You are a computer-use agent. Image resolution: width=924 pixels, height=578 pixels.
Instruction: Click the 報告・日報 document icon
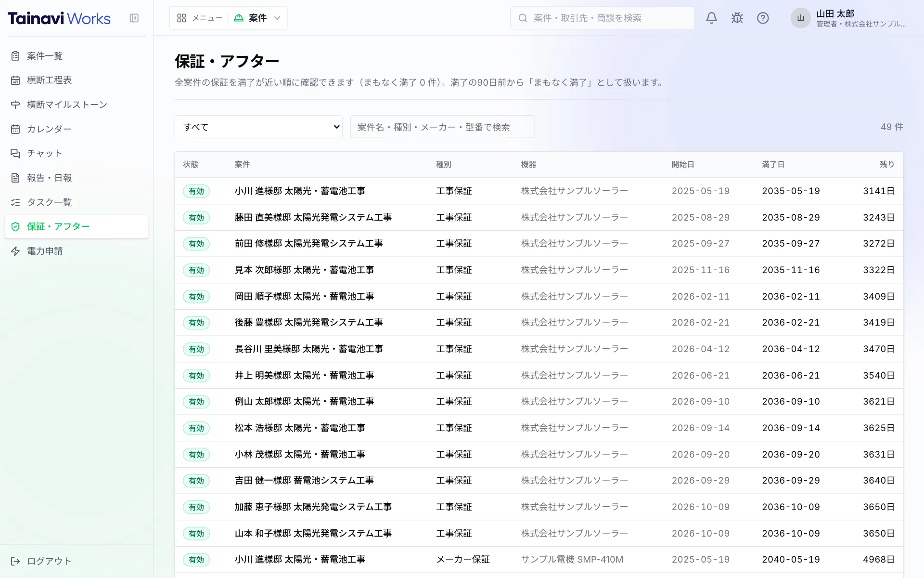click(15, 178)
